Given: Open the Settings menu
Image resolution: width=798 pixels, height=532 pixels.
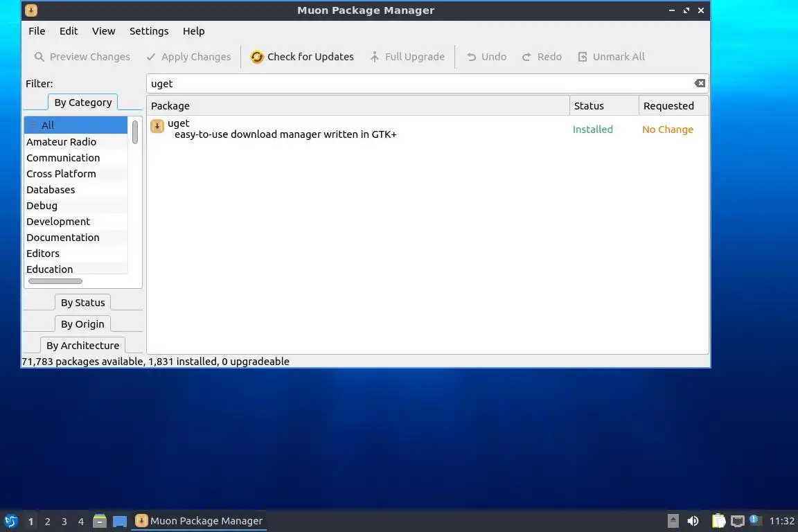Looking at the screenshot, I should click(x=149, y=31).
